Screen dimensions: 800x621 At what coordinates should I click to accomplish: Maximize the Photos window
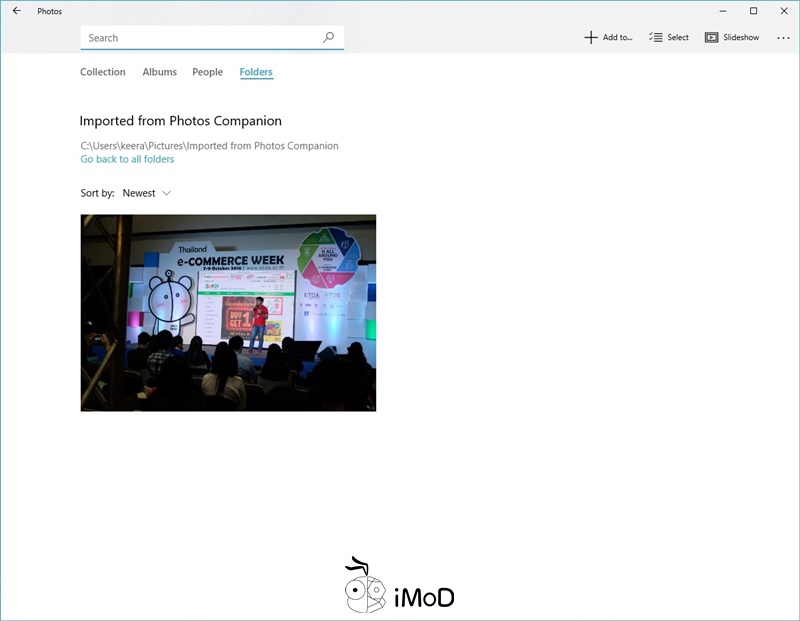[754, 11]
